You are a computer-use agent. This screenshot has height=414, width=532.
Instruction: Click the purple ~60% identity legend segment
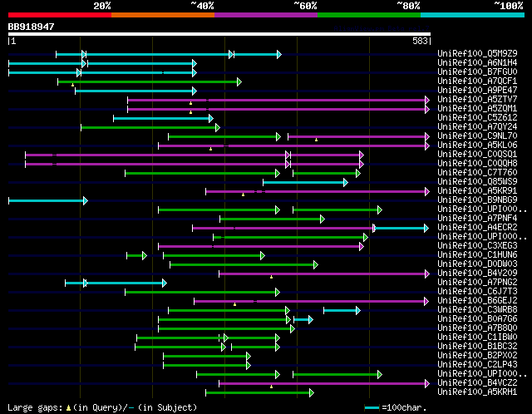(x=266, y=15)
